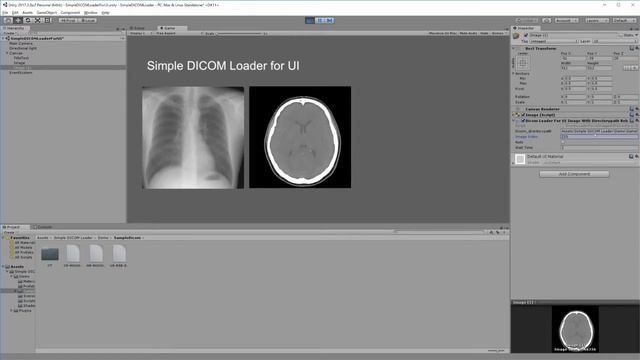The image size is (640, 360).
Task: Open the Help menu
Action: (105, 13)
